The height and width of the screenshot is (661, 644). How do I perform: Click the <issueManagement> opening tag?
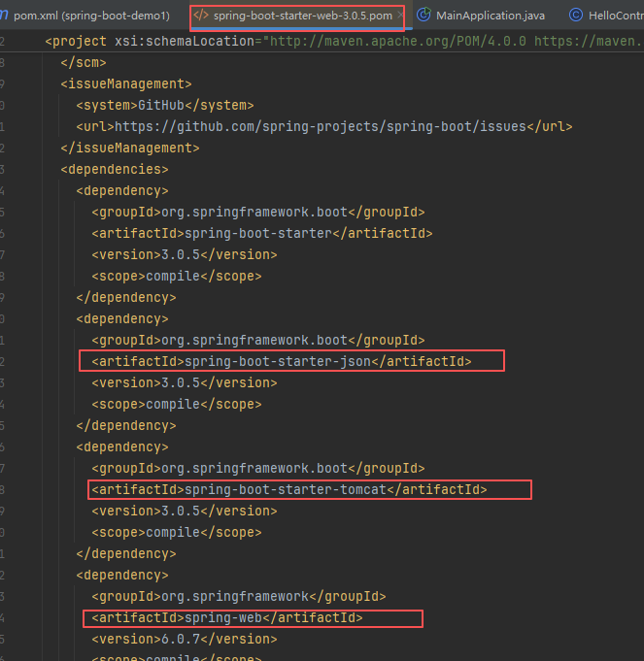[x=126, y=83]
